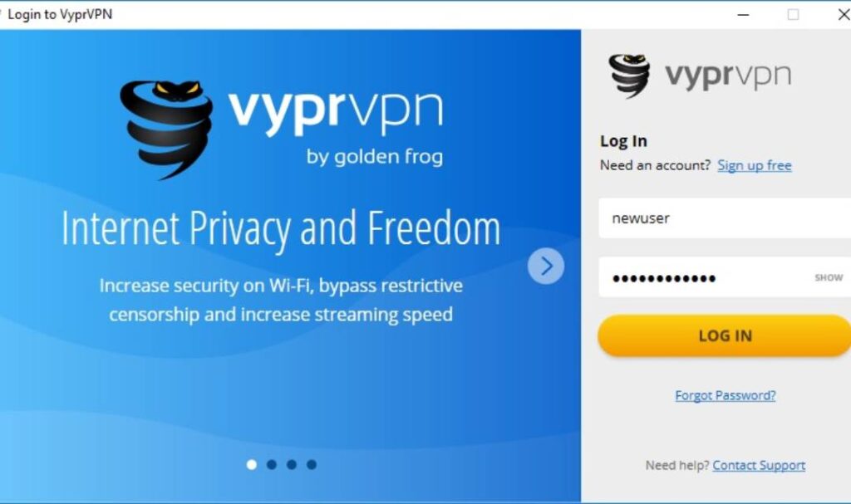Image resolution: width=851 pixels, height=504 pixels.
Task: Close the Login to VyprVPN window
Action: click(844, 15)
